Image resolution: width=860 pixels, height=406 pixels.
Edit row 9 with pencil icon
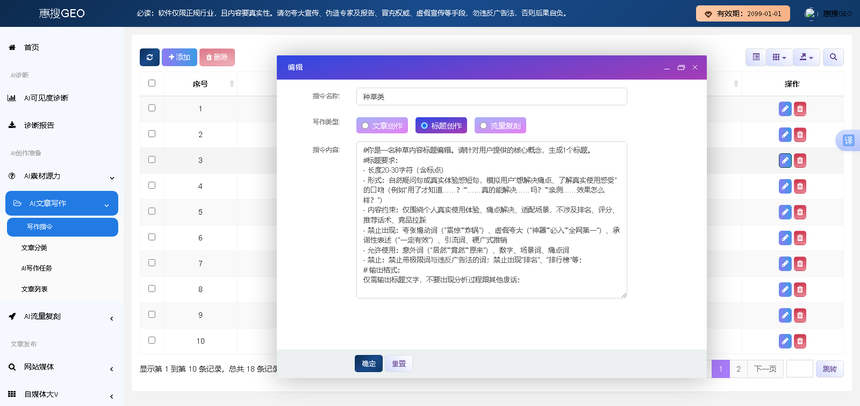785,315
